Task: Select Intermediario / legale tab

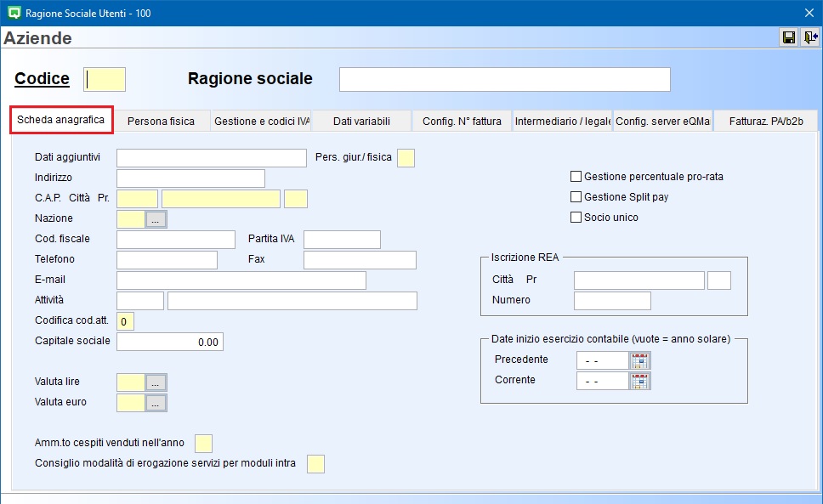Action: pyautogui.click(x=562, y=122)
